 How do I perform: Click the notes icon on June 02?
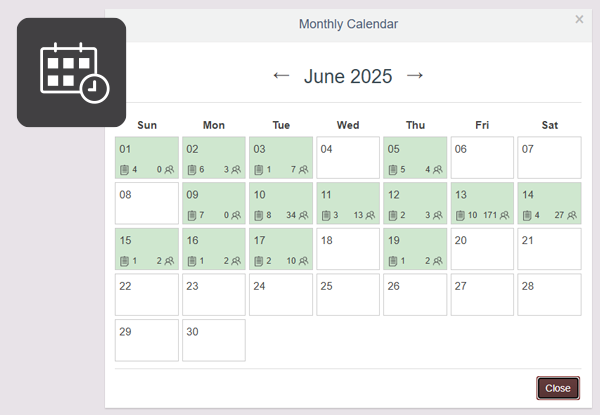[192, 170]
